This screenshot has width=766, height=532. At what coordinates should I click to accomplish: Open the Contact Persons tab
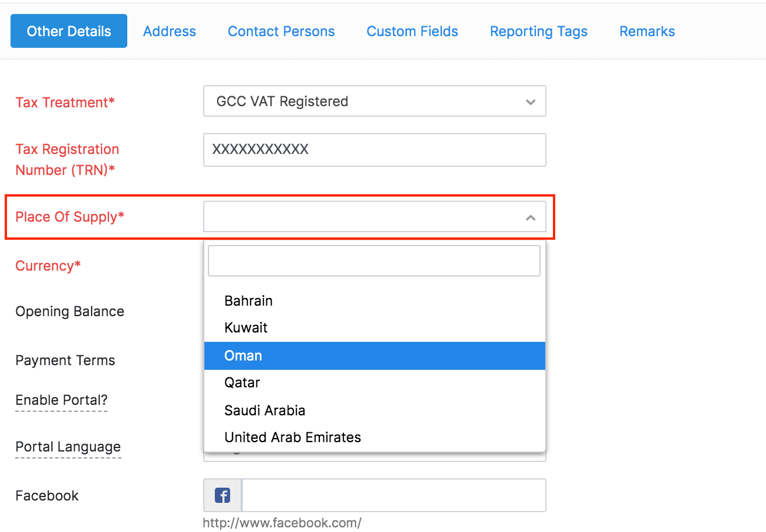pos(281,31)
